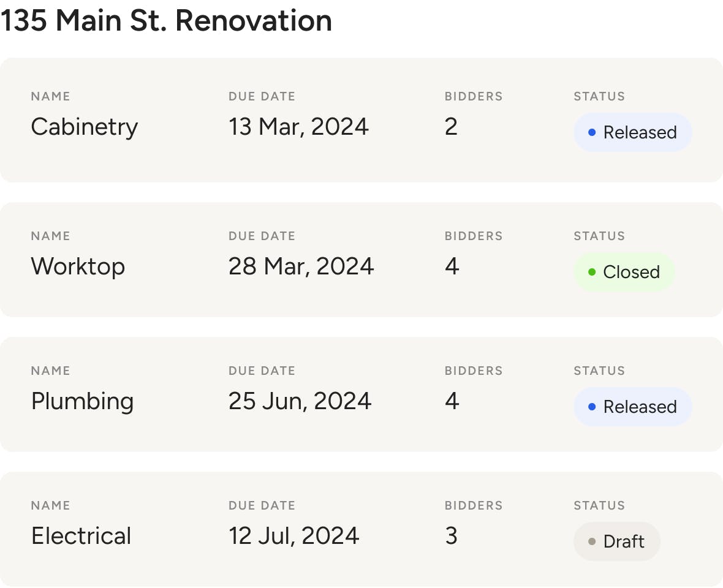
Task: Select the 13 Mar, 2024 due date
Action: tap(298, 127)
